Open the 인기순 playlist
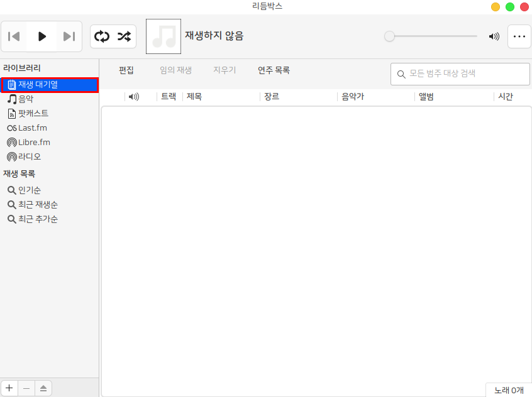Screen dimensions: 532x397 pos(30,190)
